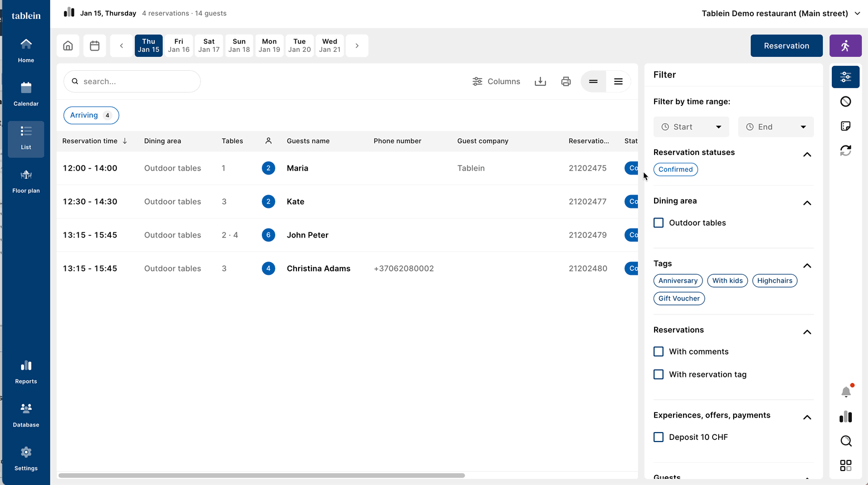Enable the Outdoor tables dining area filter
This screenshot has height=485, width=868.
coord(659,223)
